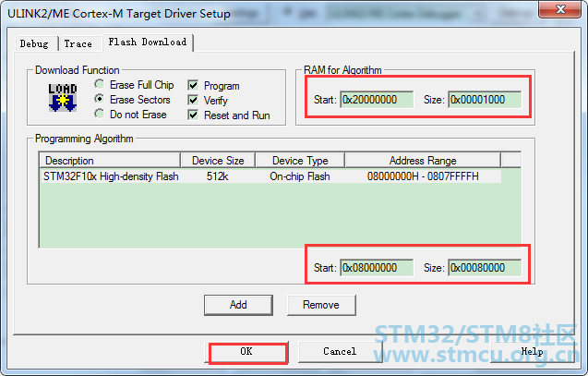
Task: Confirm settings with OK button
Action: [x=246, y=352]
